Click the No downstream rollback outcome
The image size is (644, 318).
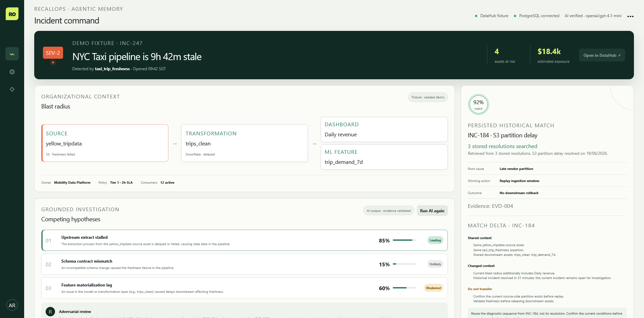[519, 193]
